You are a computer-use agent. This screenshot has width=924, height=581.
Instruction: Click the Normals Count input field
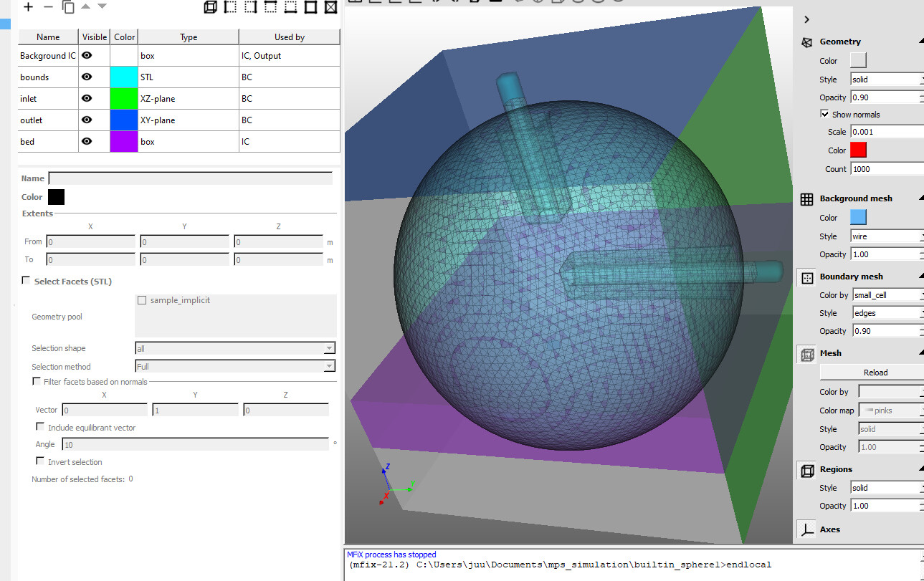[x=887, y=169]
